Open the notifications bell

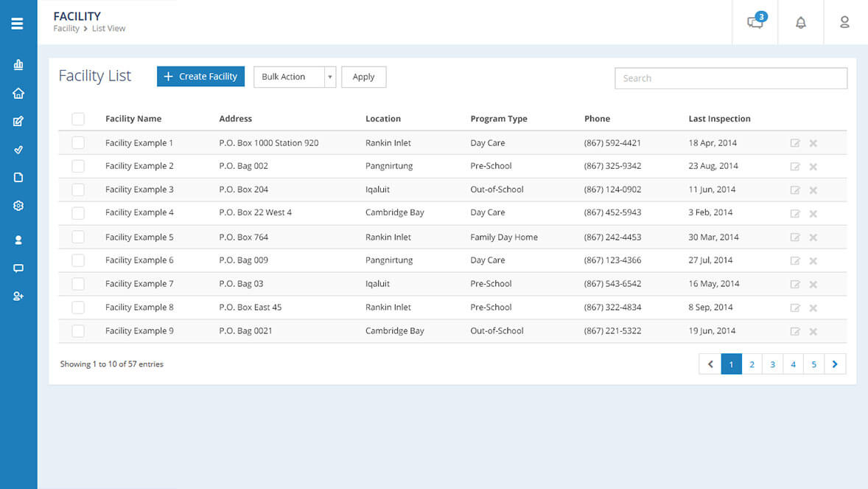pyautogui.click(x=801, y=22)
